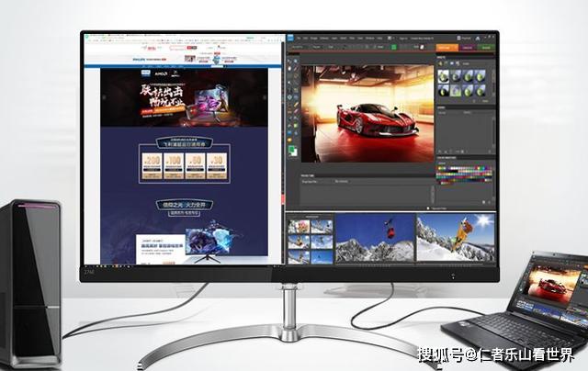Screen dimensions: 588x371
Task: Pick a color from the Color Swatches palette
Action: click(x=464, y=174)
